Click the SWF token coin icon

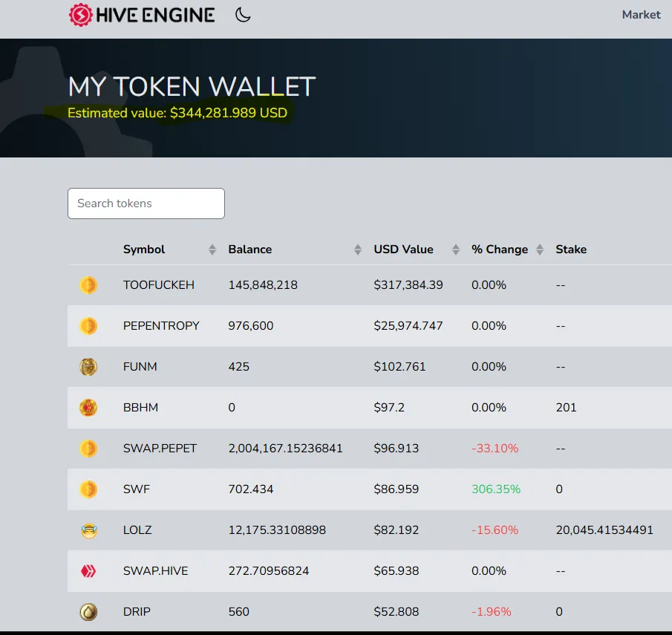(88, 489)
